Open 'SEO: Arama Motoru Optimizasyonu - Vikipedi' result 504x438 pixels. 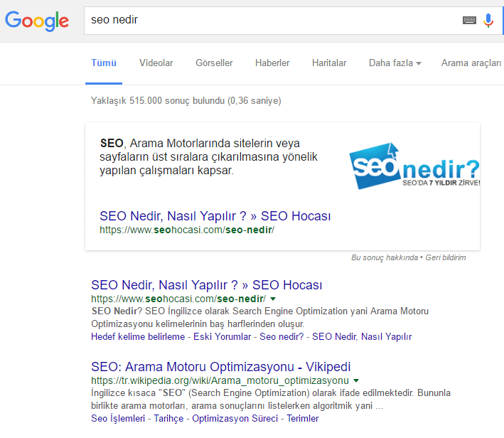[x=220, y=367]
